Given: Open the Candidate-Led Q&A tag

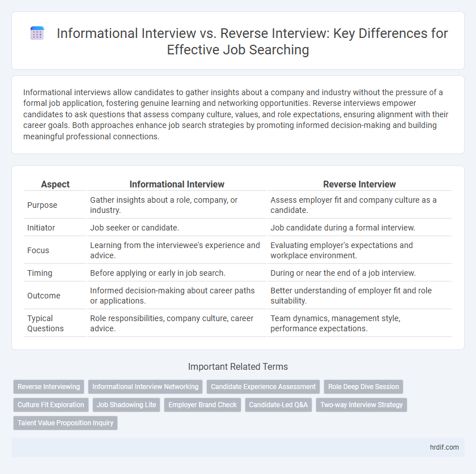Looking at the screenshot, I should [278, 405].
